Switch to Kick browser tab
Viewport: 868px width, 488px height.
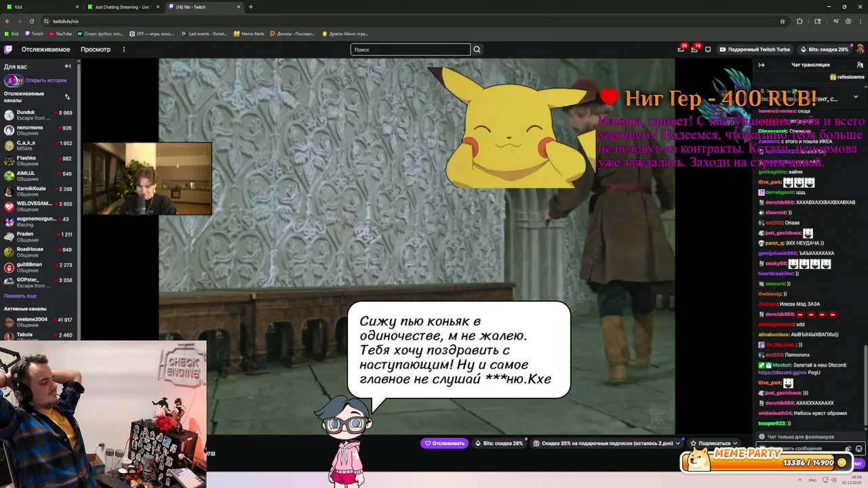click(42, 7)
